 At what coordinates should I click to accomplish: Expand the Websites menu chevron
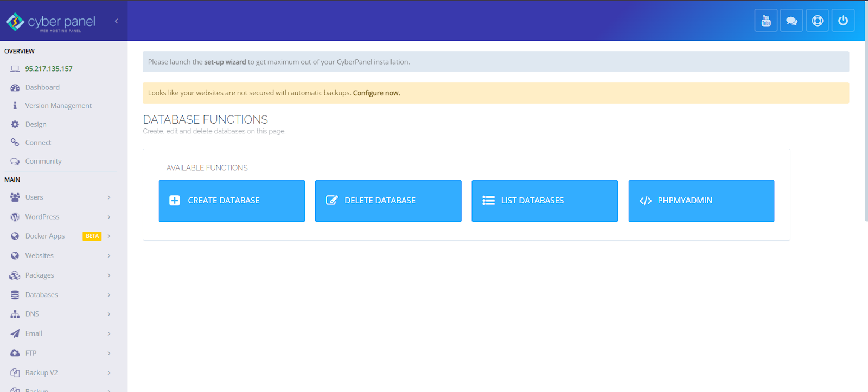tap(109, 256)
